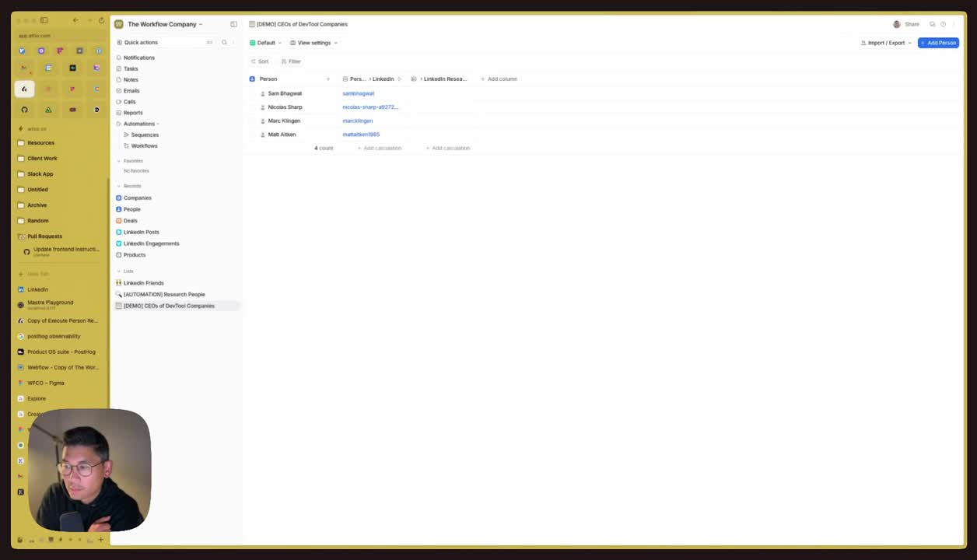
Task: Click the help icon in top right
Action: coord(943,24)
